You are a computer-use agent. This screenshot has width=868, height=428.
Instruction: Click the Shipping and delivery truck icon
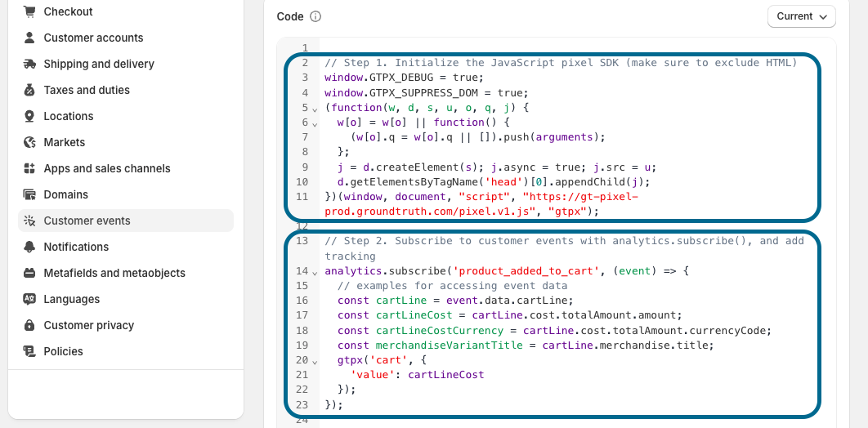(29, 64)
